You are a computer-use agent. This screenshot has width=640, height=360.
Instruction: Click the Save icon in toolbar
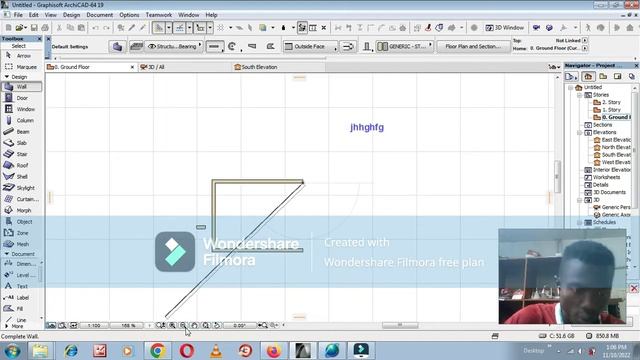[x=34, y=28]
